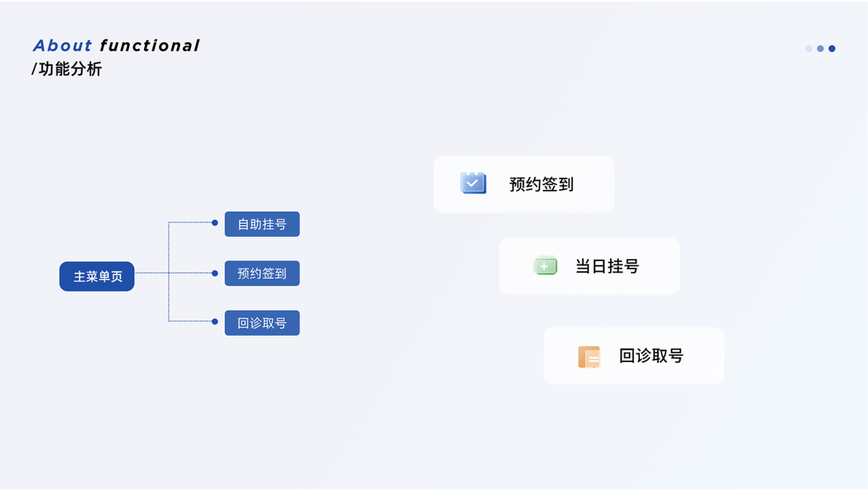The image size is (868, 491).
Task: Open the 自助挂号 blue node
Action: [x=262, y=224]
